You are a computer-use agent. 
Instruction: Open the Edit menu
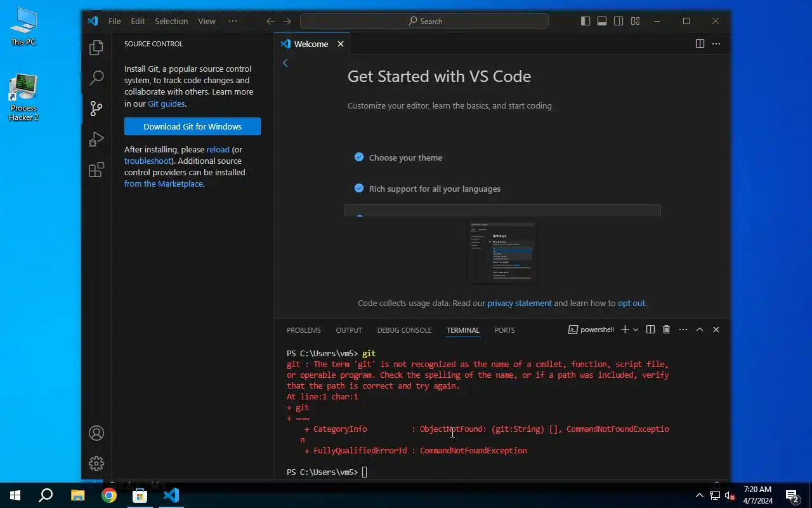click(138, 21)
